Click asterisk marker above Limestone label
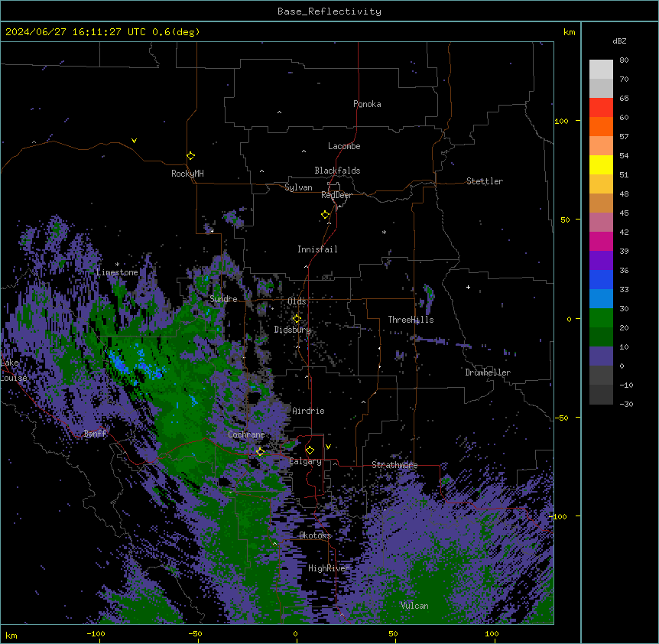 117,265
